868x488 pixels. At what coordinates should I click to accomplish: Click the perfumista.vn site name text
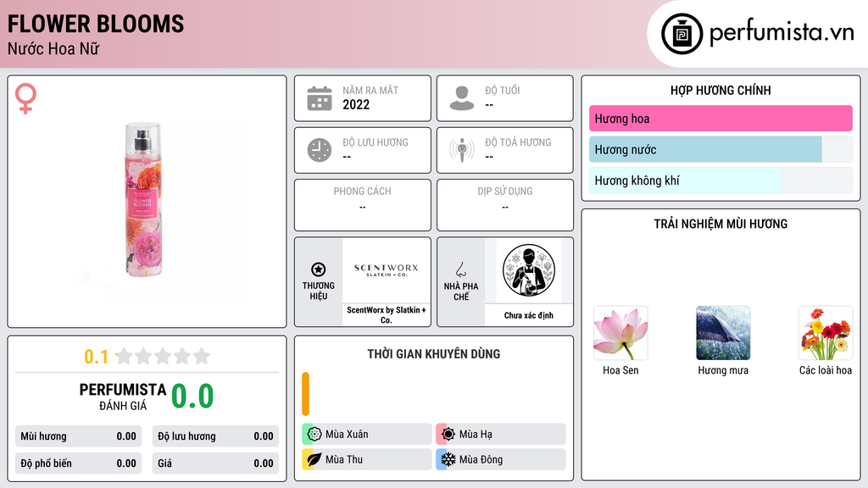click(782, 33)
